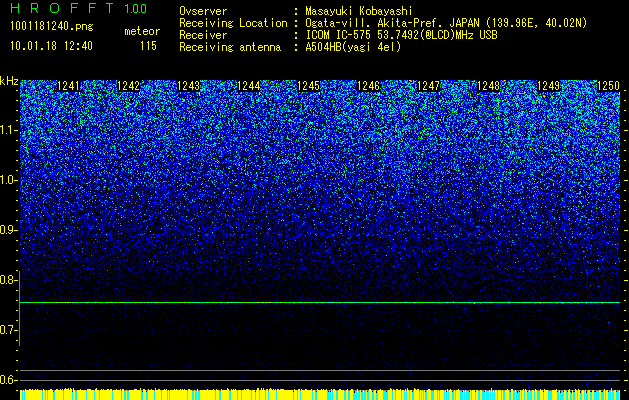Click antenna value A504HB(yagi 4el)
Viewport: 629px width, 400px height.
tap(353, 47)
